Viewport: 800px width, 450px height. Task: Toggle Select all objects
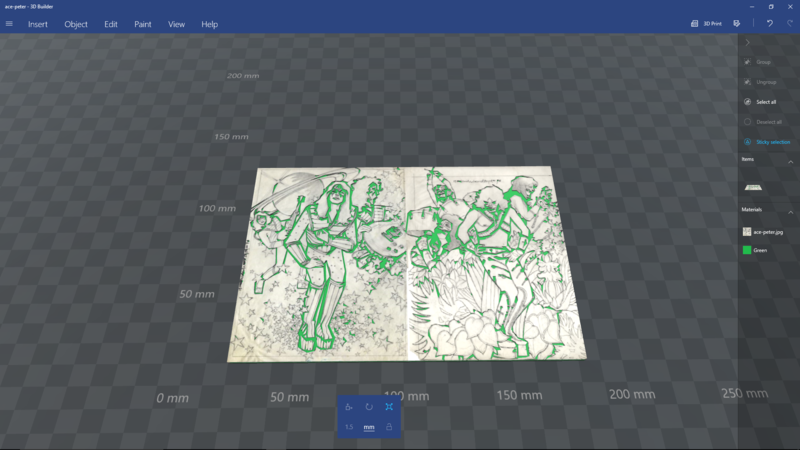(x=747, y=102)
